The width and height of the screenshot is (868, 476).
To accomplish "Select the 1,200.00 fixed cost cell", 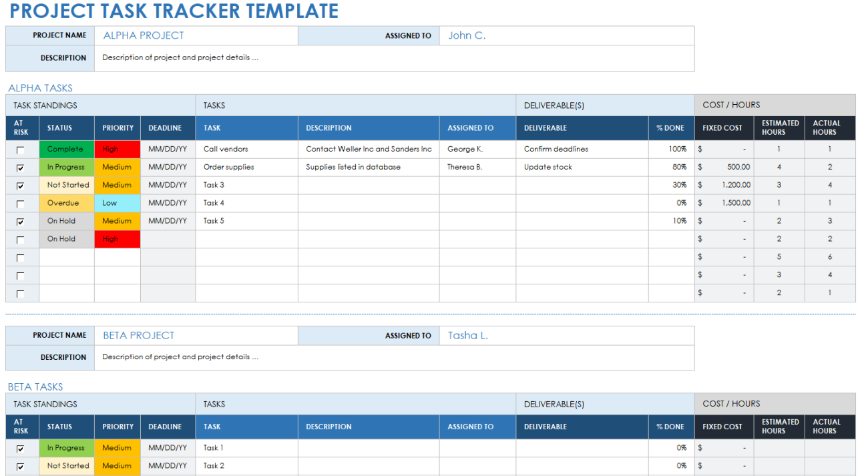I will click(x=724, y=186).
